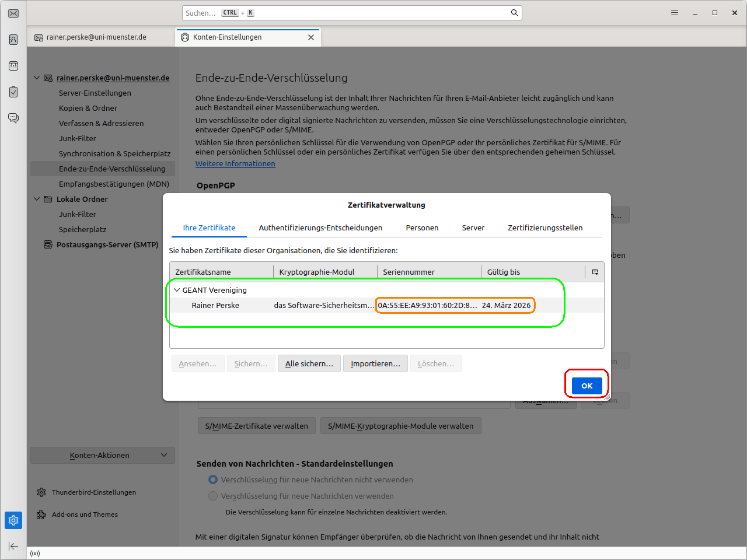Select 'Verschlüsselung für neue Nachrichten verwenden' radio

point(213,496)
